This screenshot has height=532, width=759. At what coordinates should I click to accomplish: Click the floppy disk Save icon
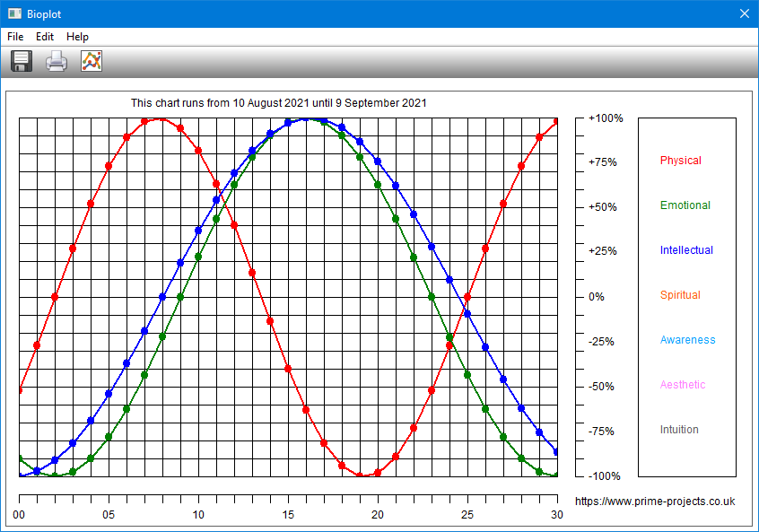[22, 61]
